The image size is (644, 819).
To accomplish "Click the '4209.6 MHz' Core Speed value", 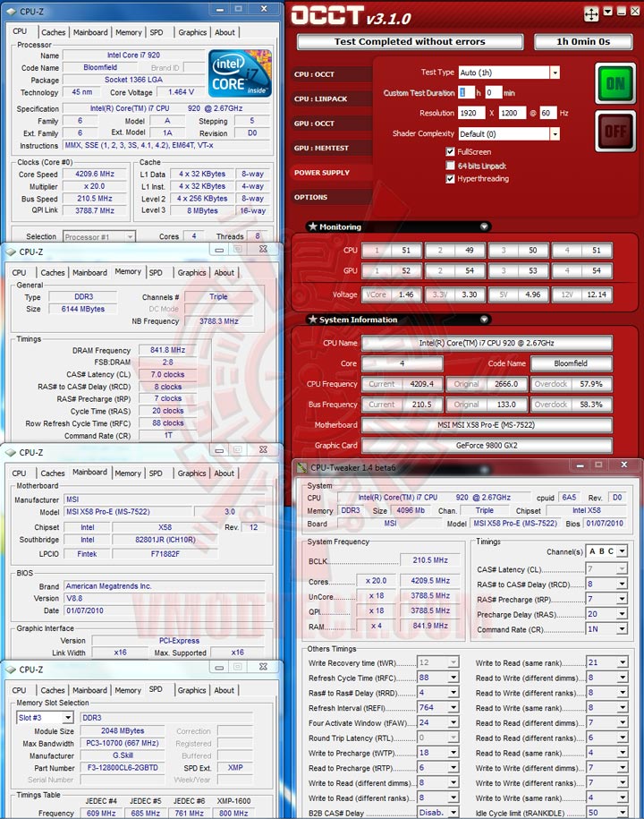I will pos(95,174).
